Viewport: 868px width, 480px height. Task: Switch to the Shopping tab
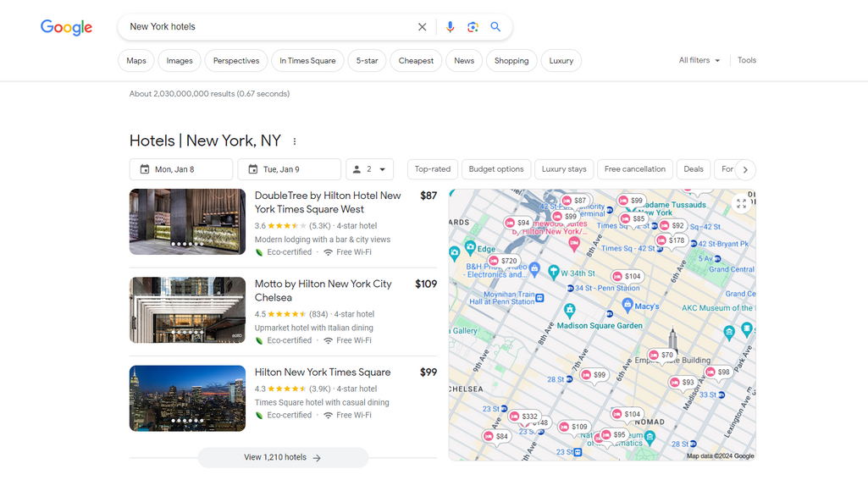tap(511, 61)
